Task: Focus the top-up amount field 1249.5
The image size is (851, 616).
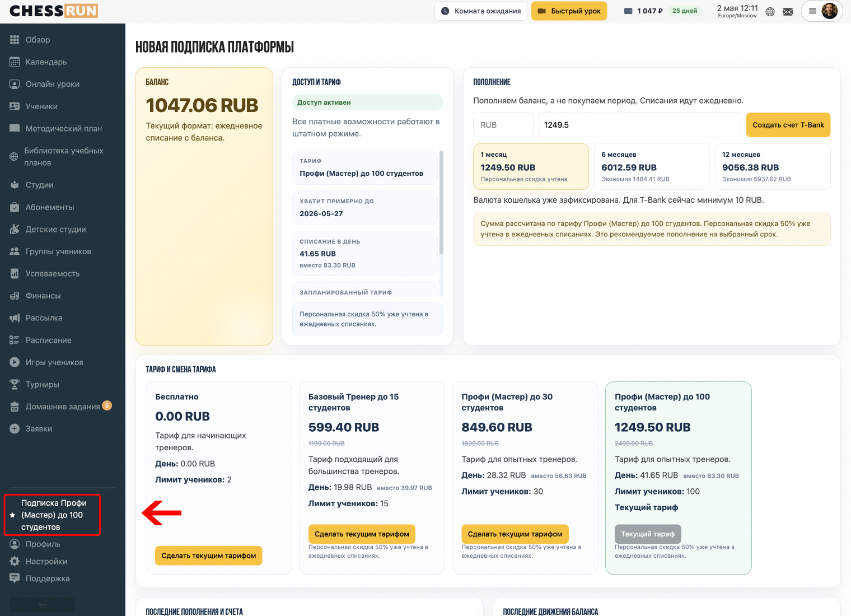Action: pos(640,125)
